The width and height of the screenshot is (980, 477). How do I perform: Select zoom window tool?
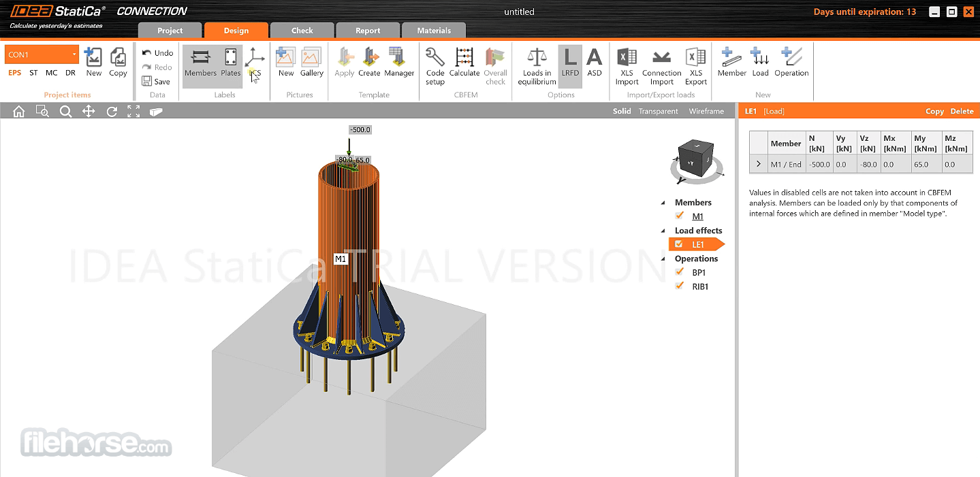pos(42,112)
